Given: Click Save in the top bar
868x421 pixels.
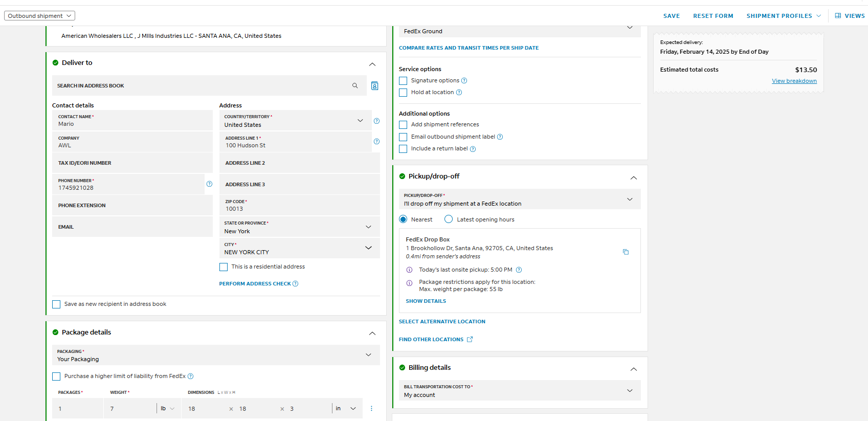Looking at the screenshot, I should click(672, 16).
